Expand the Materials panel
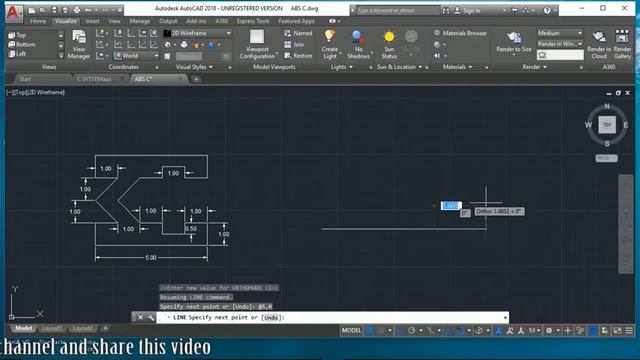Image resolution: width=640 pixels, height=360 pixels. 458,67
